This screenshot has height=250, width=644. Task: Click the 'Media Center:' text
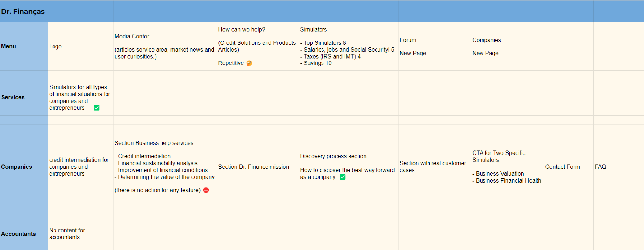point(132,36)
